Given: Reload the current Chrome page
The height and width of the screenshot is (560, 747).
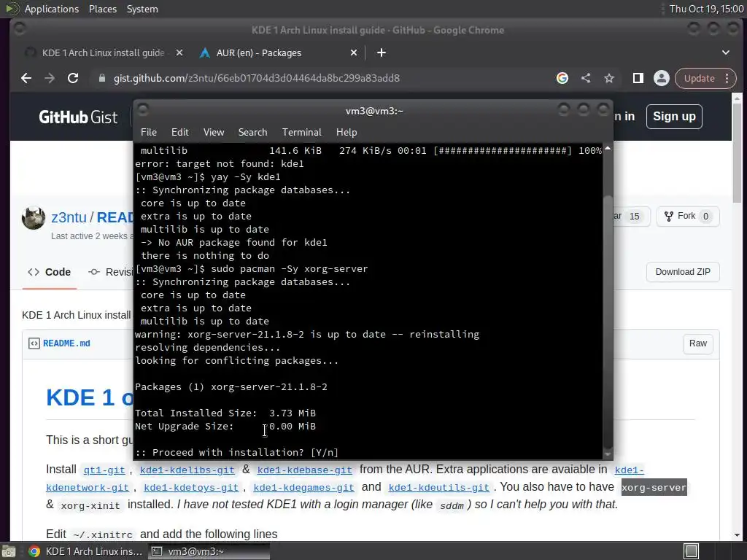Looking at the screenshot, I should coord(73,78).
